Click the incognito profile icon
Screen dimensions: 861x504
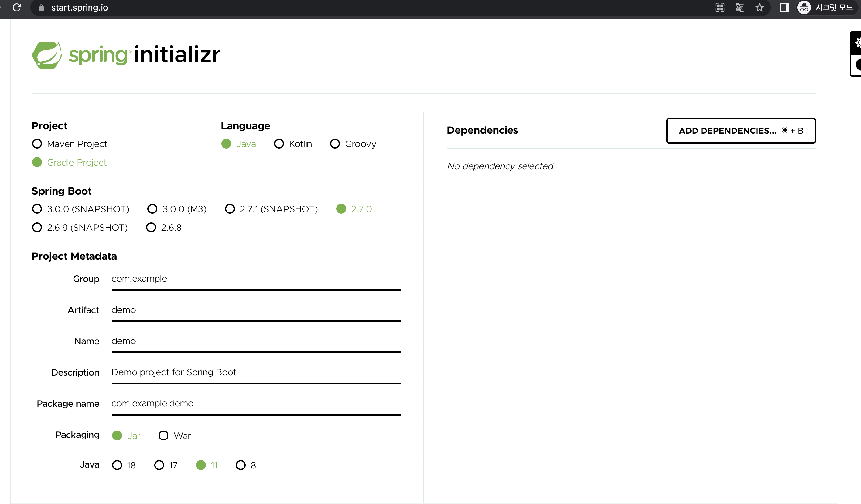tap(804, 7)
